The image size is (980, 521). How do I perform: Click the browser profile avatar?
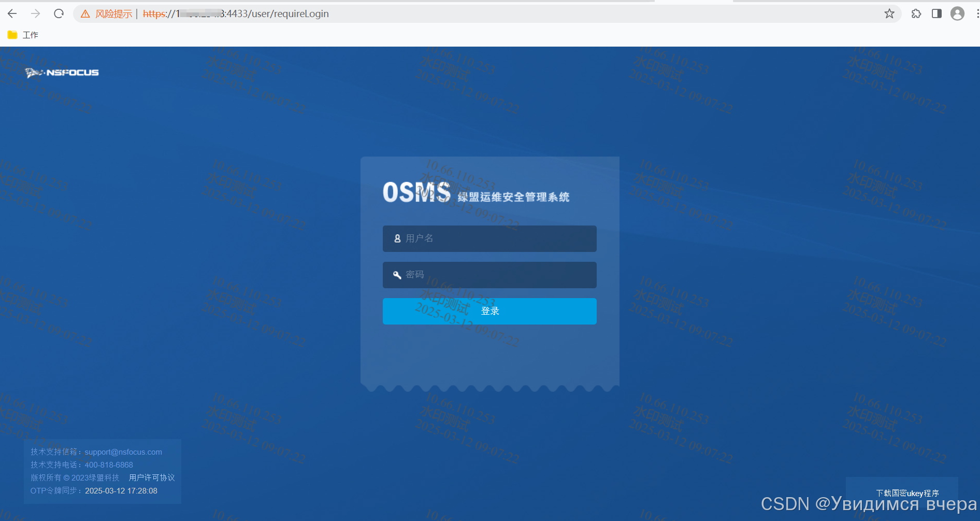tap(957, 13)
